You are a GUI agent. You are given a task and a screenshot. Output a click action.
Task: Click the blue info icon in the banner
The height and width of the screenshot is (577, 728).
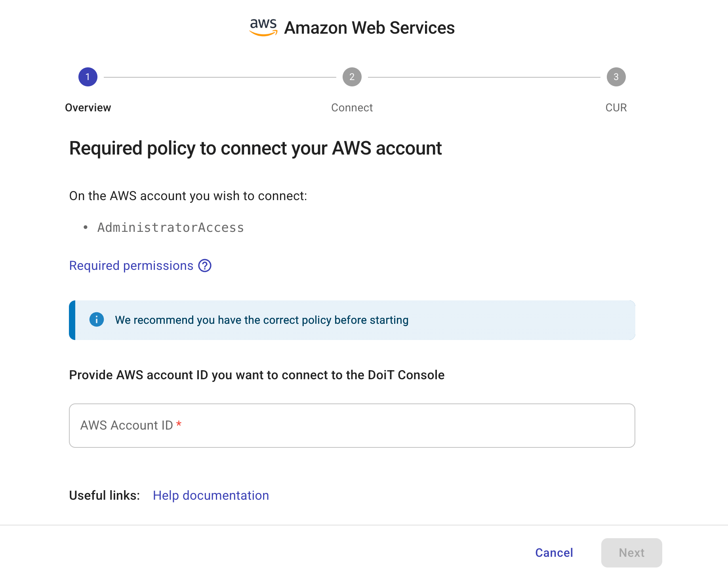[96, 319]
